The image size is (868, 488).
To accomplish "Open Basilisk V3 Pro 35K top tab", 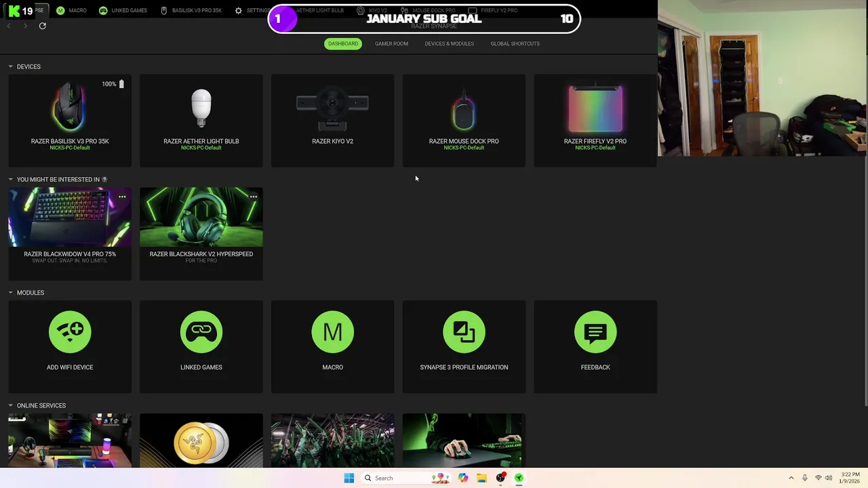I will coord(191,11).
